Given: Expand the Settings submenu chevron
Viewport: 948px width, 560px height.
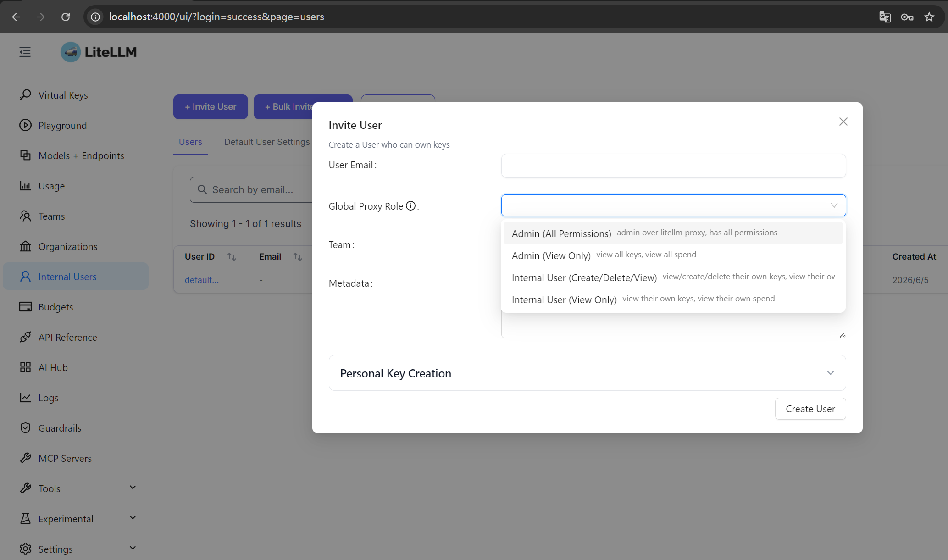Looking at the screenshot, I should point(133,548).
